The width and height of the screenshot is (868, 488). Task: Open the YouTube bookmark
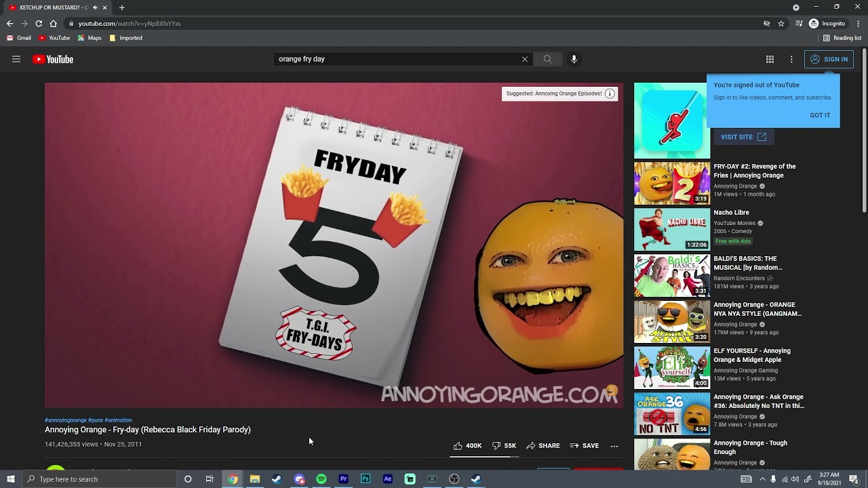55,38
